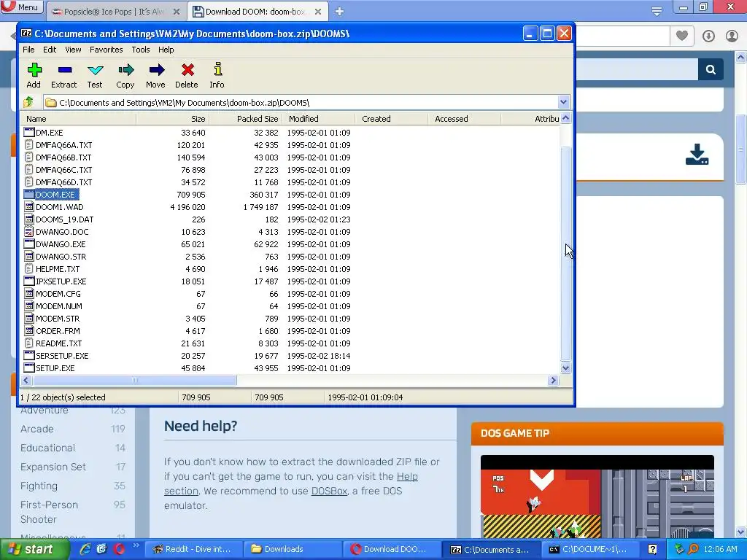Open the Help menu in 7-Zip
This screenshot has height=560, width=747.
click(166, 50)
